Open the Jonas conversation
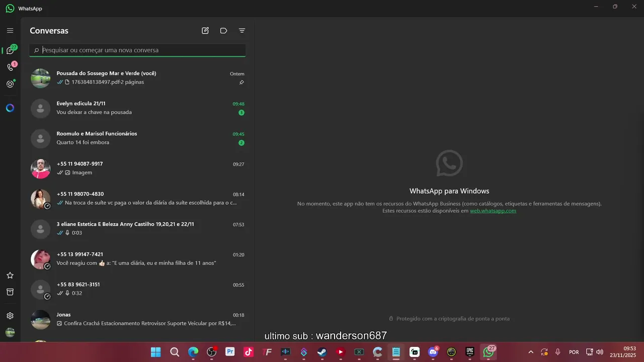Viewport: 644px width, 362px height. click(137, 319)
